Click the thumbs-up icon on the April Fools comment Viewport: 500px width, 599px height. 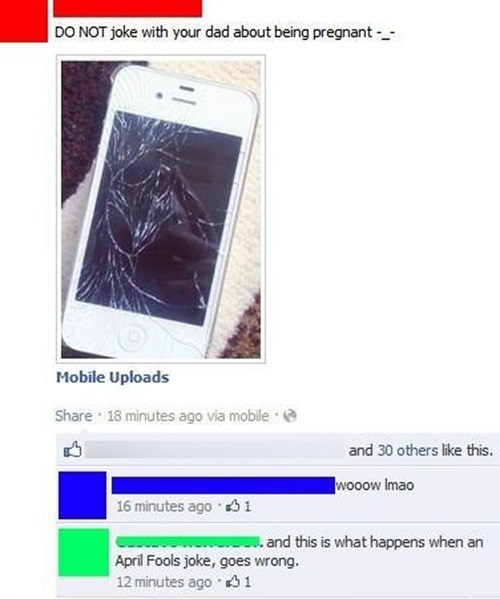pyautogui.click(x=233, y=582)
